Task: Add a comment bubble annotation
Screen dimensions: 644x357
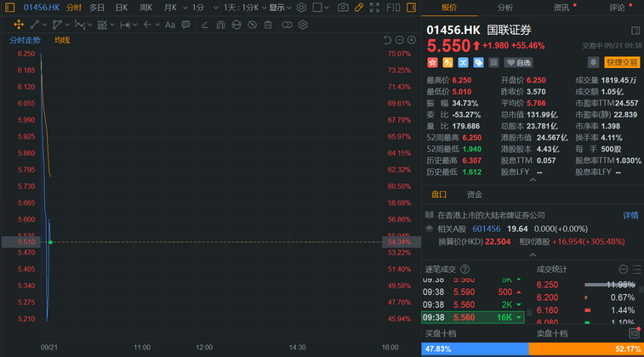Action: coord(186,25)
